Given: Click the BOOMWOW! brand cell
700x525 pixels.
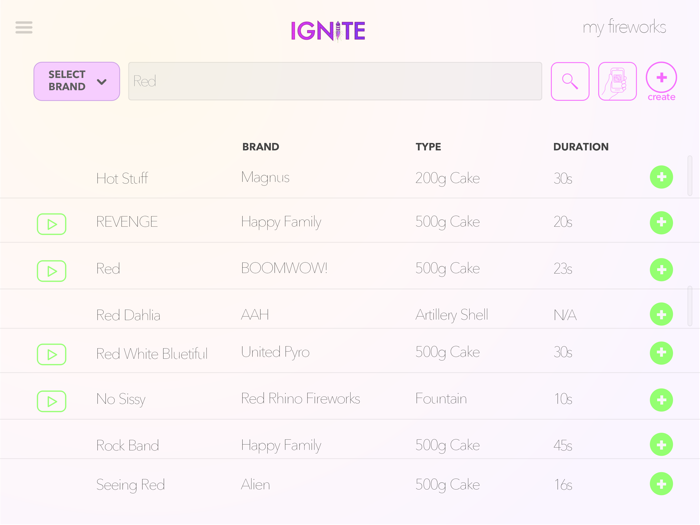Looking at the screenshot, I should click(x=284, y=268).
